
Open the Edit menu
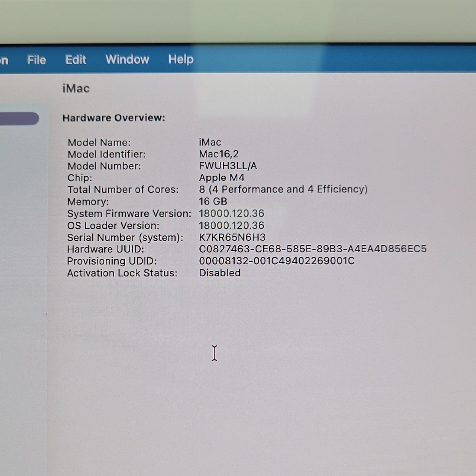[x=75, y=60]
